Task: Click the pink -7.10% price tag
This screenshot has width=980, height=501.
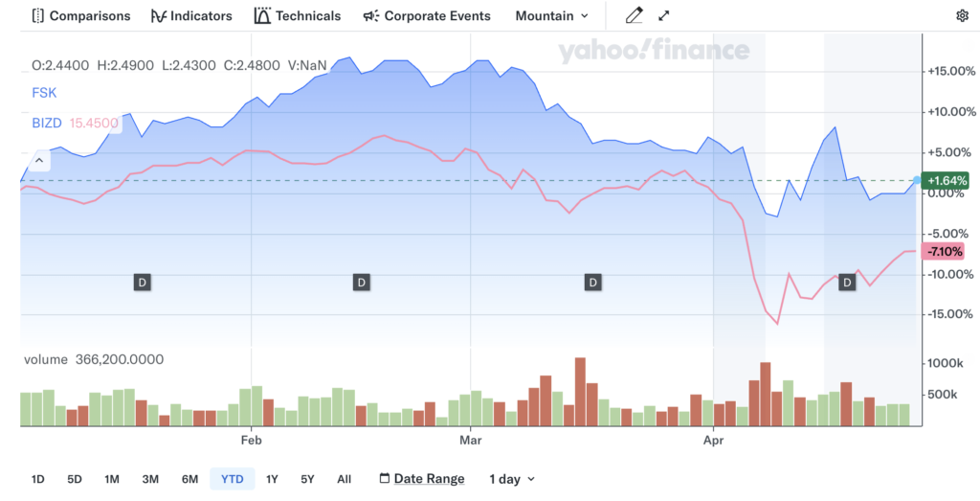Action: (x=945, y=251)
